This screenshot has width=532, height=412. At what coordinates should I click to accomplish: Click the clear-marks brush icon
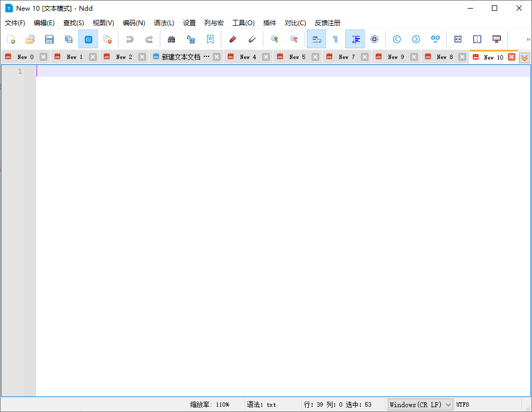pyautogui.click(x=252, y=39)
